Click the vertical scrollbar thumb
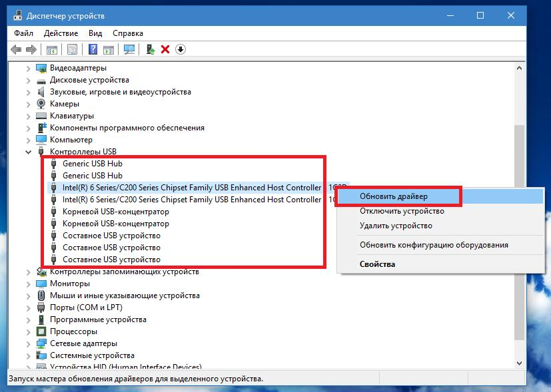Image resolution: width=551 pixels, height=392 pixels. 520,232
